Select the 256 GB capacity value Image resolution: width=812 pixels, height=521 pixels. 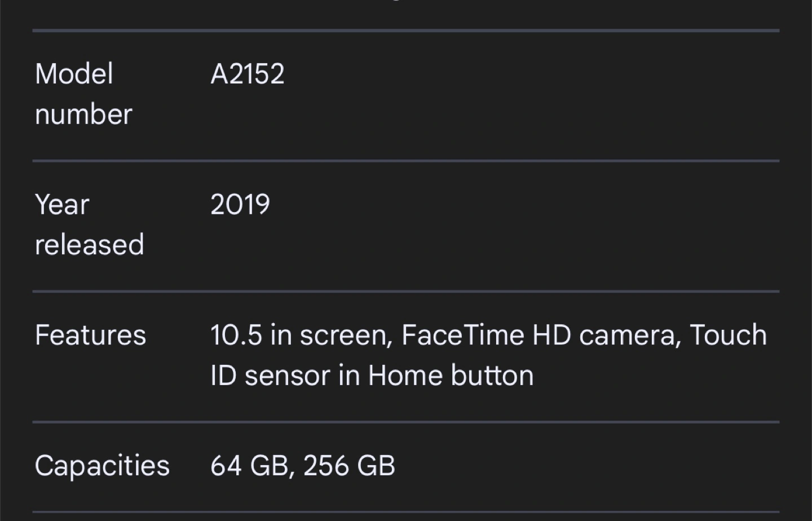(x=349, y=466)
